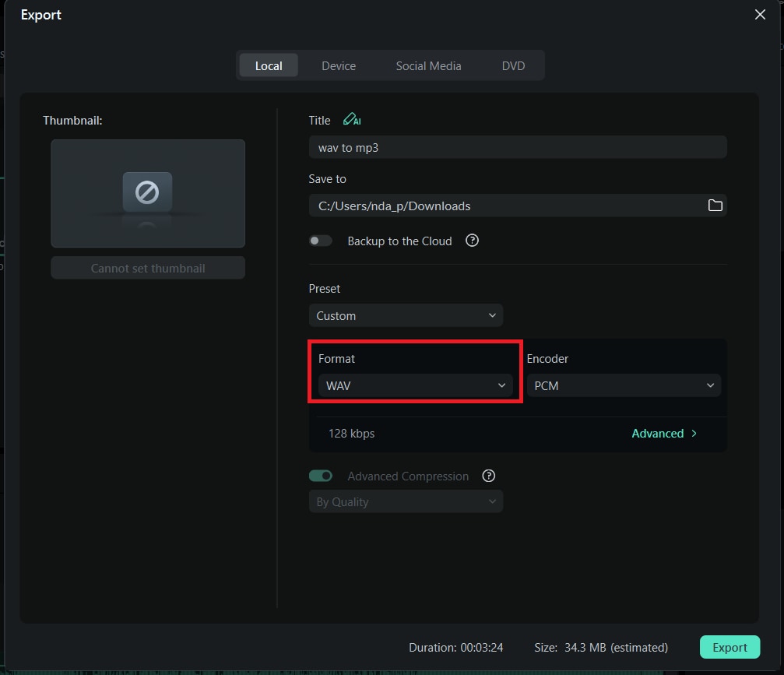The height and width of the screenshot is (675, 784).
Task: Click the wav to mp3 title field
Action: coord(518,146)
